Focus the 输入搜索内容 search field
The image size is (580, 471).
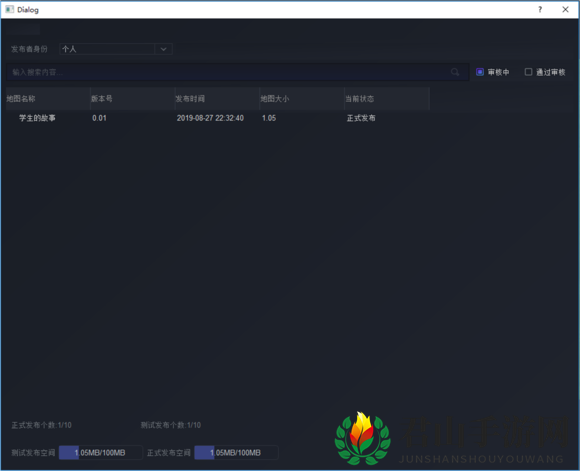238,72
